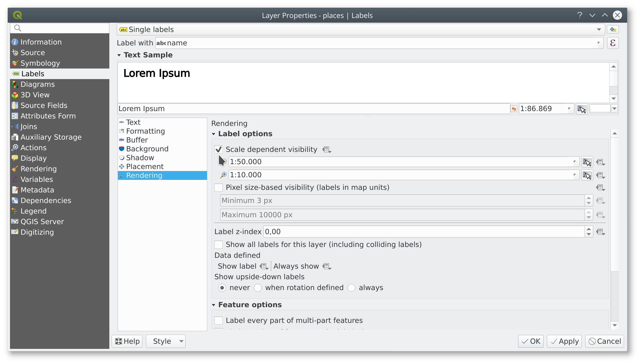Collapse the Label options section

click(x=214, y=134)
